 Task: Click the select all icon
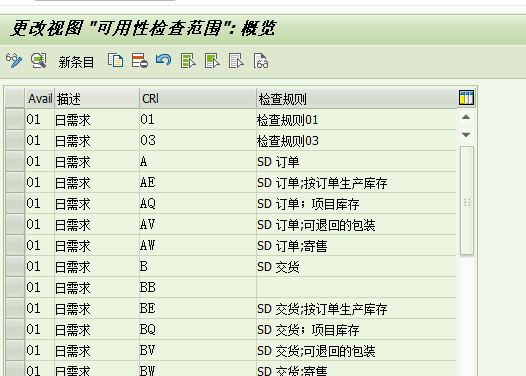188,61
